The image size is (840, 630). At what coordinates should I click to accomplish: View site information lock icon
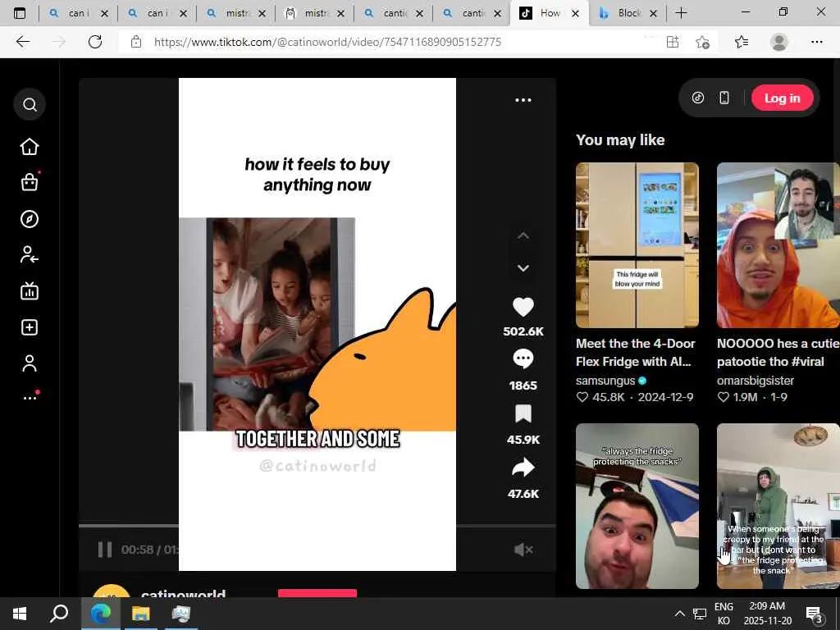(136, 42)
